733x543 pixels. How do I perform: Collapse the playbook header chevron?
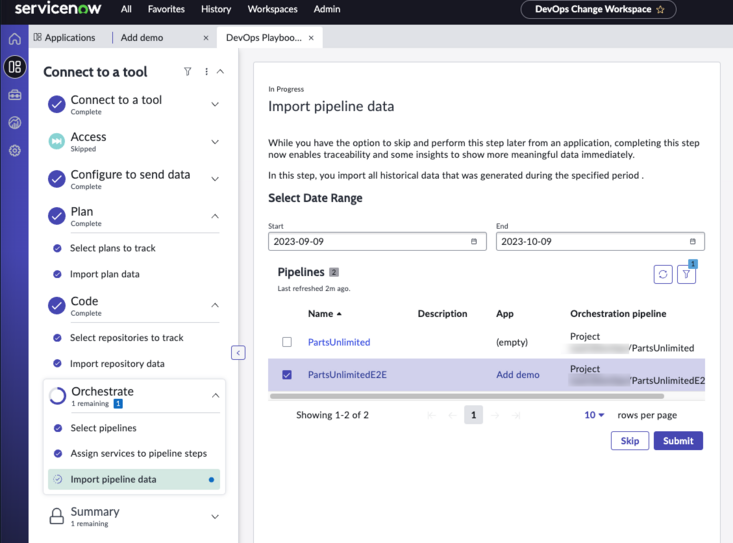(x=220, y=71)
